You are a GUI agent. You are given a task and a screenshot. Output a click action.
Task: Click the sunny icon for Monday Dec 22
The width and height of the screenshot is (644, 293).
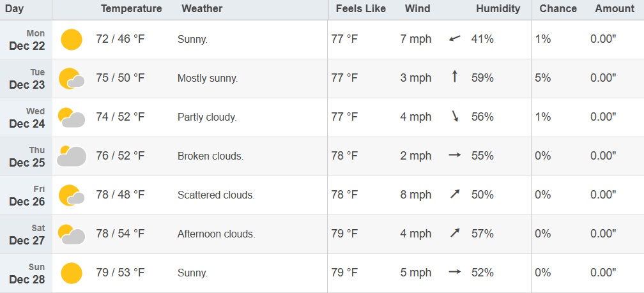click(x=72, y=40)
